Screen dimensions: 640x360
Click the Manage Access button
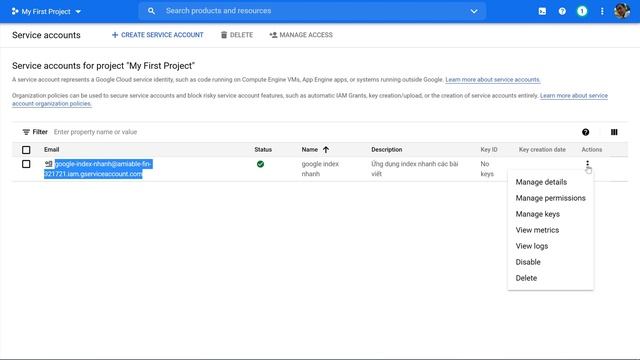[301, 35]
